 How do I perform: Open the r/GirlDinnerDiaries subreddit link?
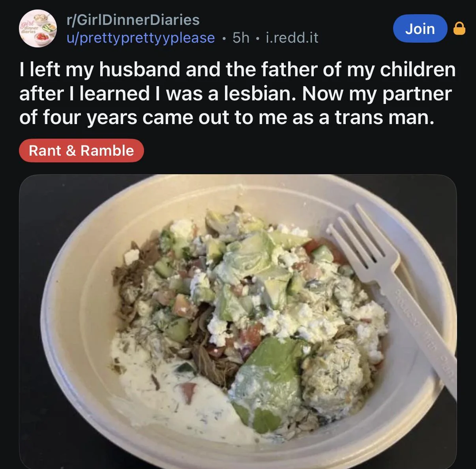click(x=133, y=19)
